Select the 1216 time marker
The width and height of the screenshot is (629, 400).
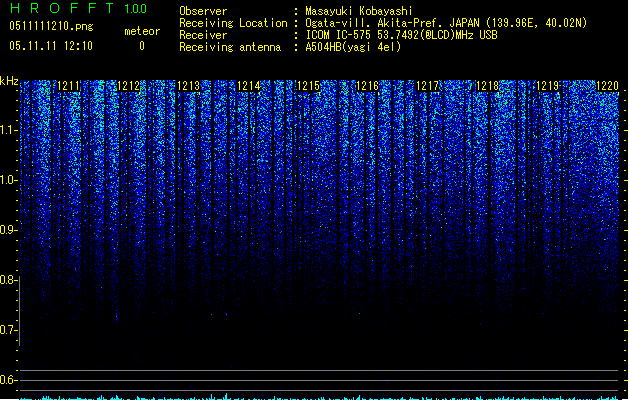click(x=367, y=86)
